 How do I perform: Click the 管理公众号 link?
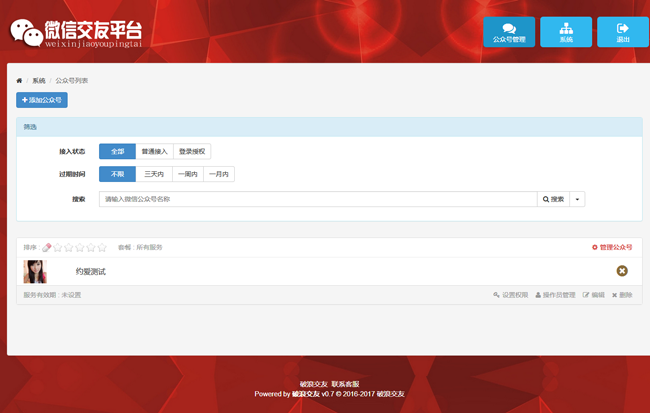(612, 247)
